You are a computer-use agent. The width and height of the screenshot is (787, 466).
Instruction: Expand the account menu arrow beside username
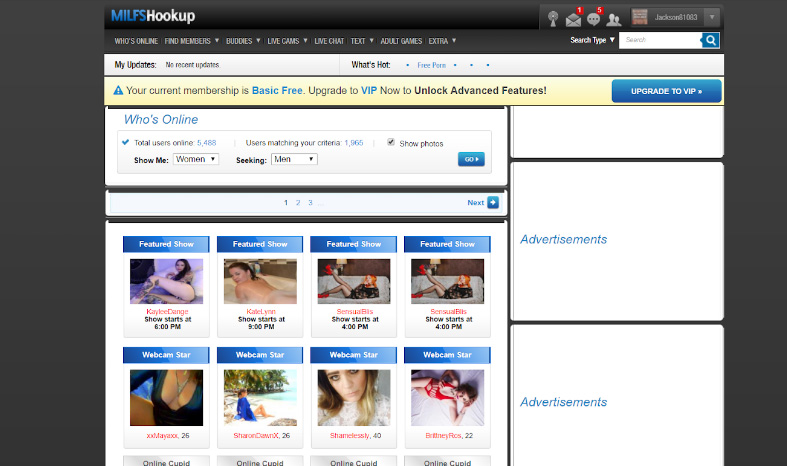712,17
